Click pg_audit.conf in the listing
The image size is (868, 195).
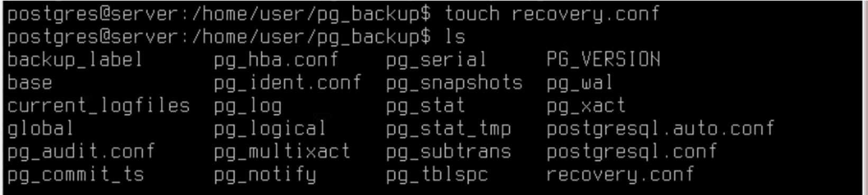(81, 152)
